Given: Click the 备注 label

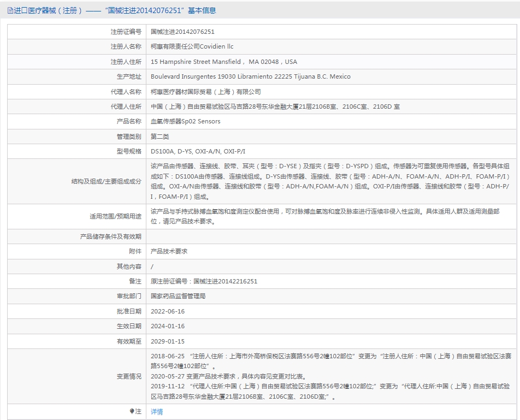Looking at the screenshot, I should [x=135, y=281].
